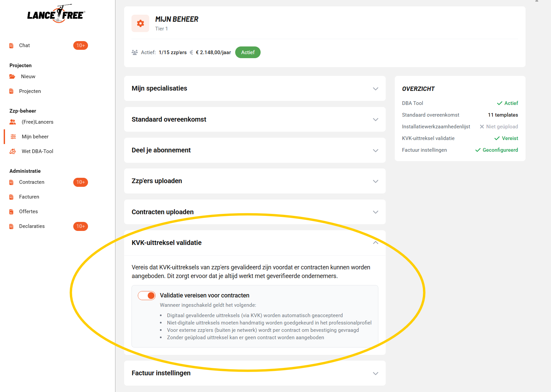Click the Chat 10+ notification badge

point(81,45)
